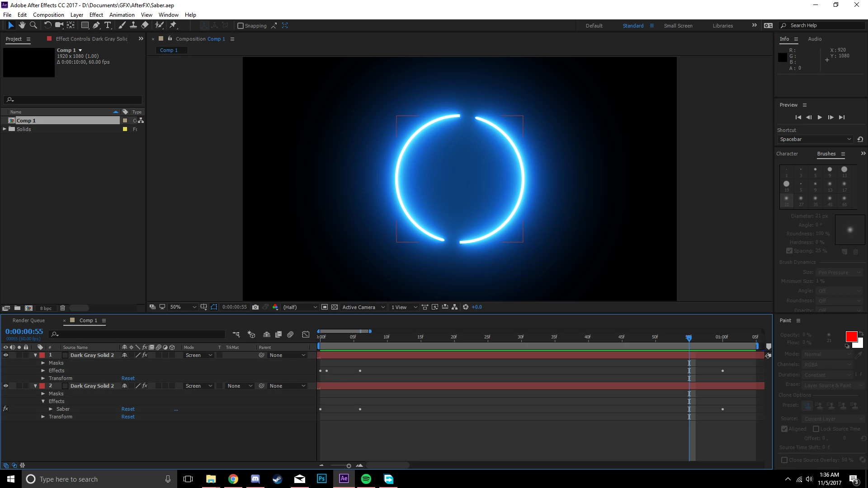This screenshot has height=488, width=868.
Task: Select the Rectangle shape tool
Action: pos(85,25)
